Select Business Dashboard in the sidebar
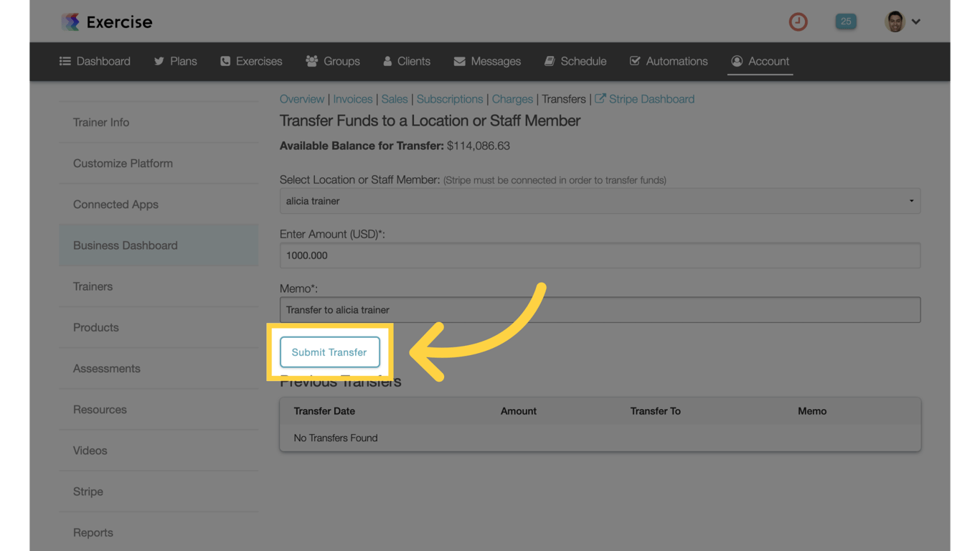Image resolution: width=980 pixels, height=551 pixels. tap(125, 245)
